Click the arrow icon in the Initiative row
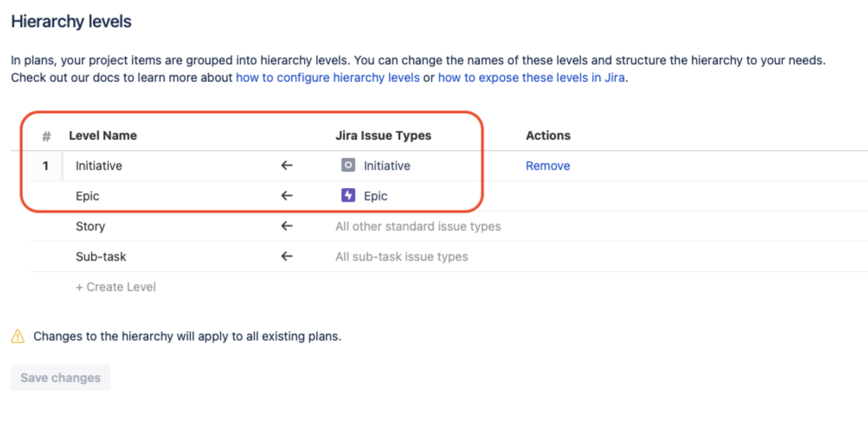 point(287,165)
